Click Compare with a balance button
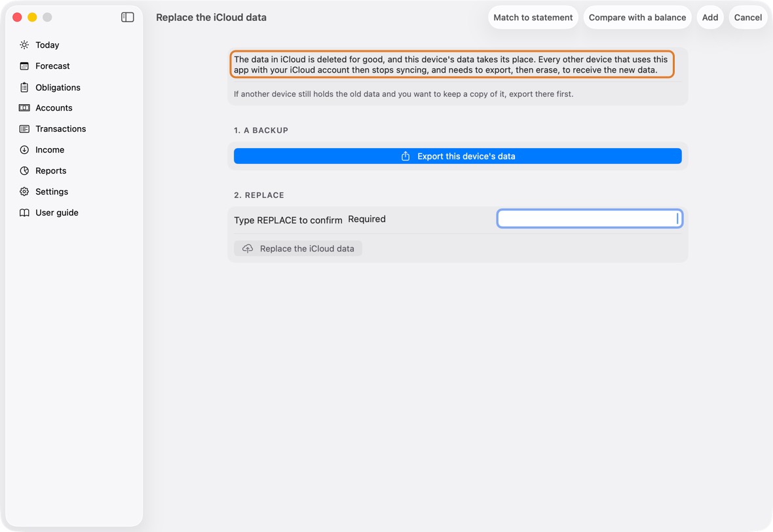The image size is (773, 532). [x=637, y=17]
